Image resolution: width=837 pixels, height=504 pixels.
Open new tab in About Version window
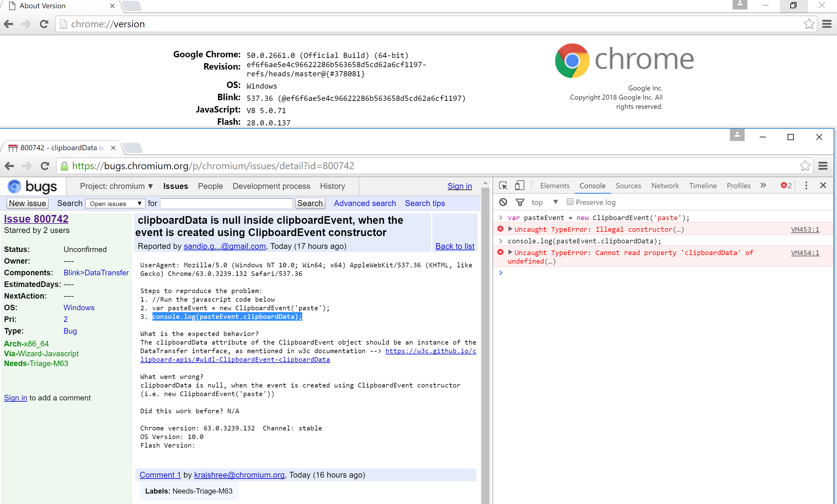[132, 6]
